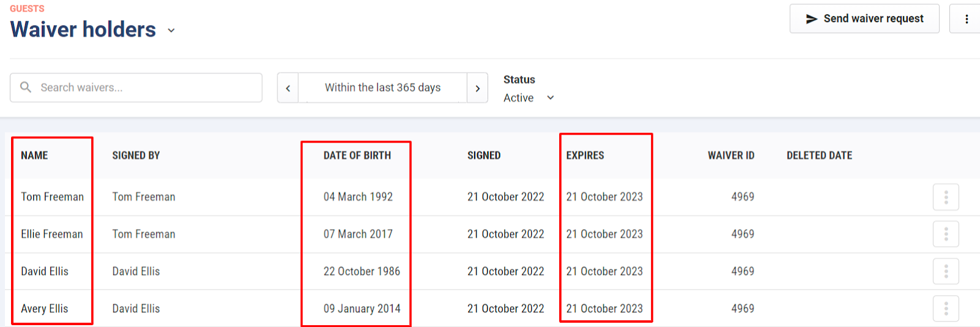This screenshot has width=980, height=327.
Task: Click the GUESTS breadcrumb link
Action: (27, 9)
